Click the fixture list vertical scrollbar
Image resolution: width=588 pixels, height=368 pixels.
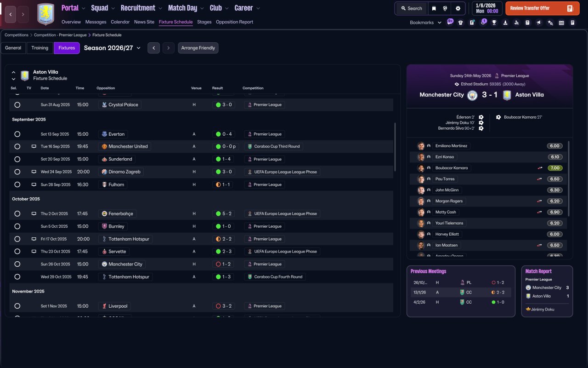395,147
